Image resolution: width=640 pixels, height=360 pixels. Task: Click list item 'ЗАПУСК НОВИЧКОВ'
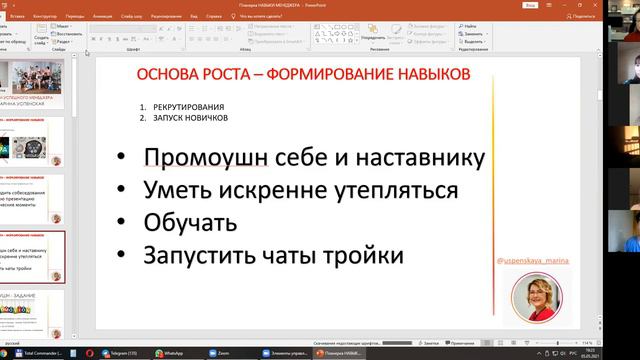(190, 118)
